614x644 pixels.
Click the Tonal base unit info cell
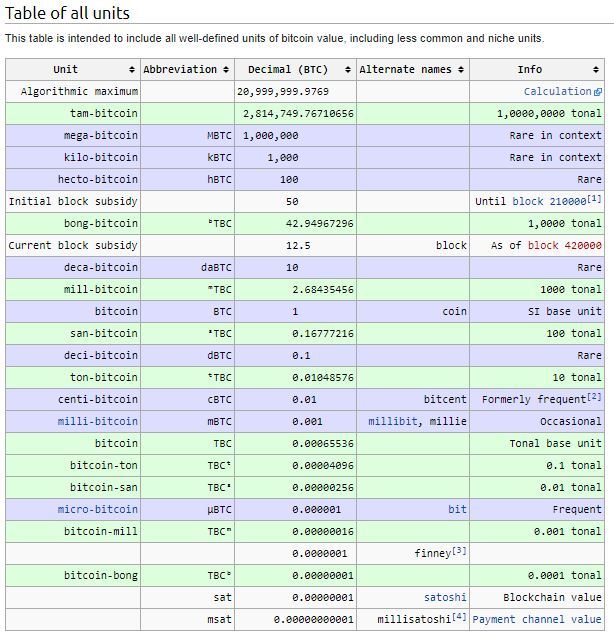[537, 443]
